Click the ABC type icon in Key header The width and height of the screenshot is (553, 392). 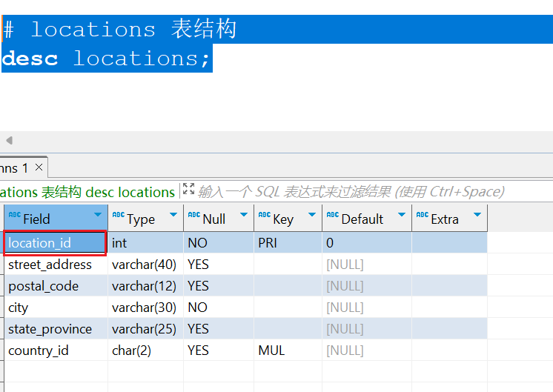tap(264, 216)
